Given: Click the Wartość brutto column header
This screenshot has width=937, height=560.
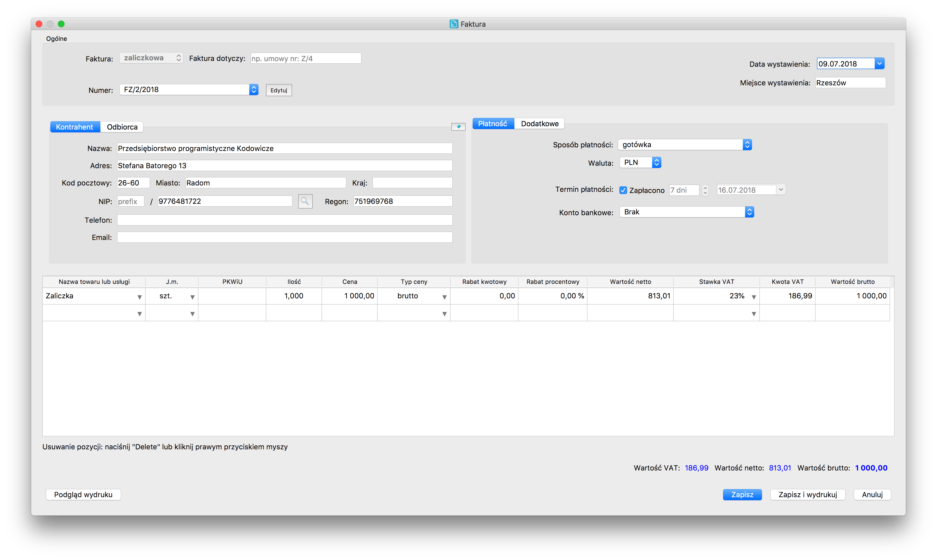Looking at the screenshot, I should tap(852, 282).
